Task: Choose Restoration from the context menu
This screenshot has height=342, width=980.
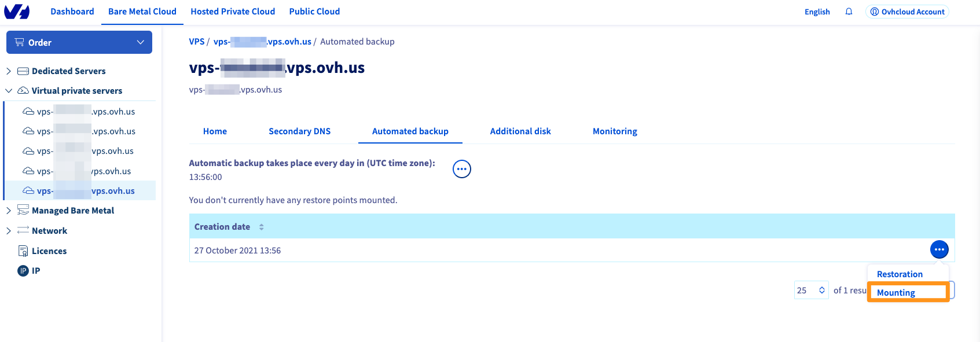Action: [x=900, y=274]
